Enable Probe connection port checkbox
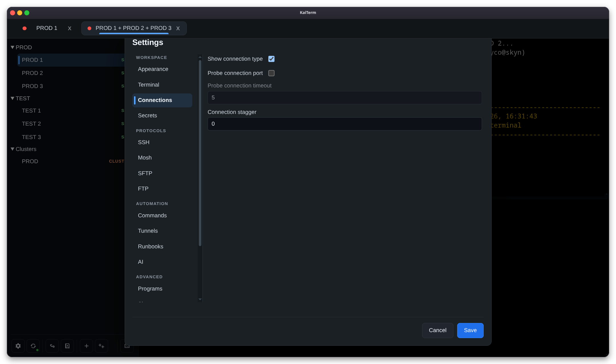This screenshot has width=616, height=364. (271, 73)
